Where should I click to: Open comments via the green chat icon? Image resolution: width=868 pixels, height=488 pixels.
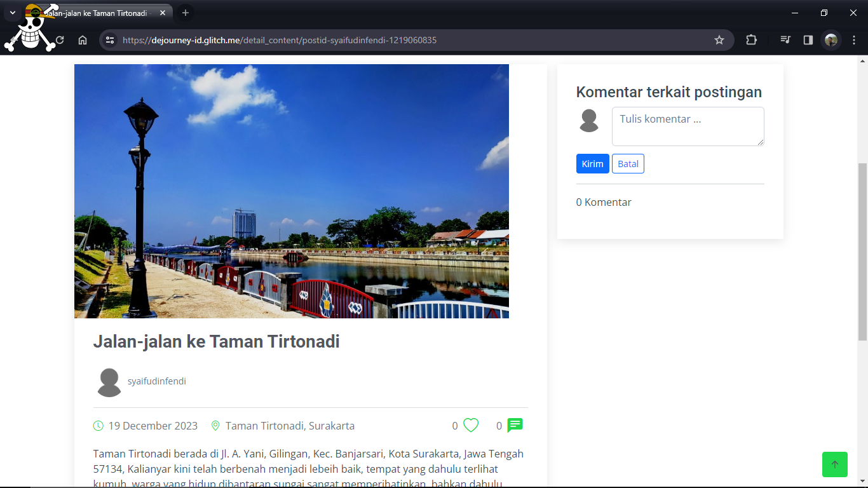pyautogui.click(x=515, y=425)
